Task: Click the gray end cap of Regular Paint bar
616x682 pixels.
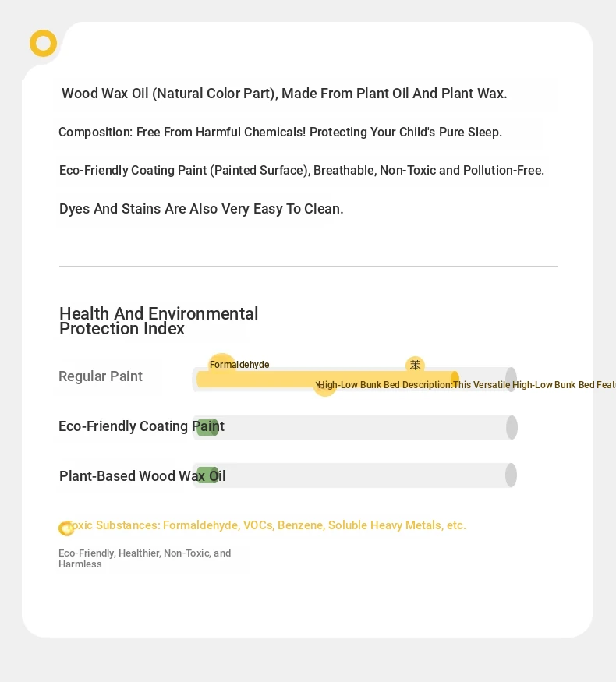Action: click(x=512, y=380)
